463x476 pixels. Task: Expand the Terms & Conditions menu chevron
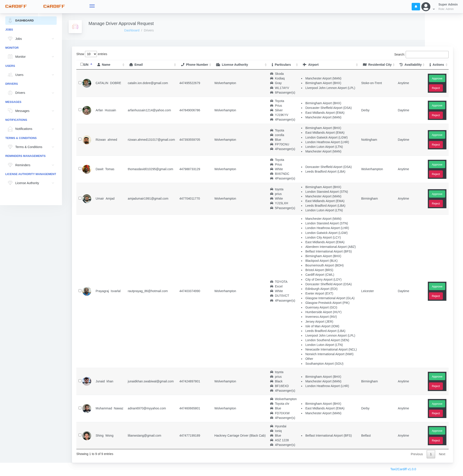coord(53,147)
